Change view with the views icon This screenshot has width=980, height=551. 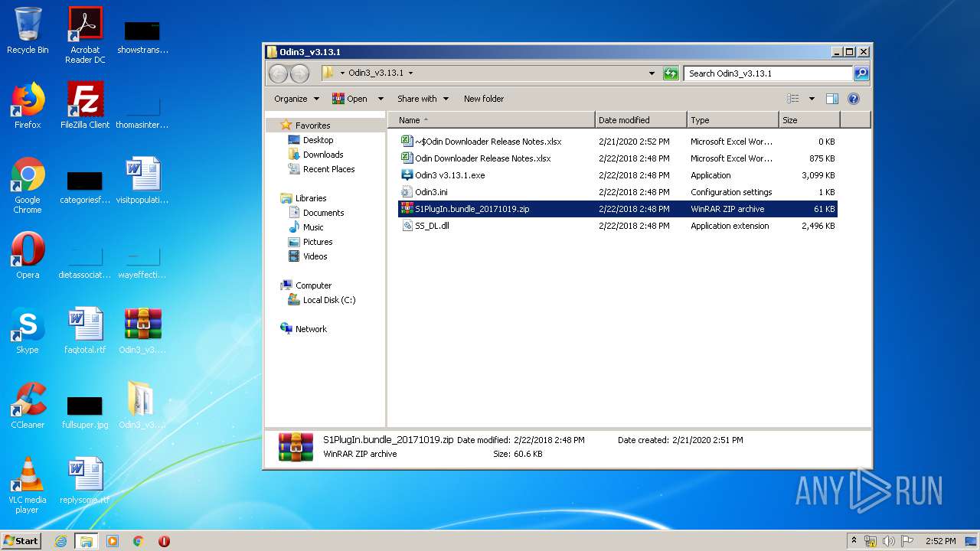(x=793, y=99)
